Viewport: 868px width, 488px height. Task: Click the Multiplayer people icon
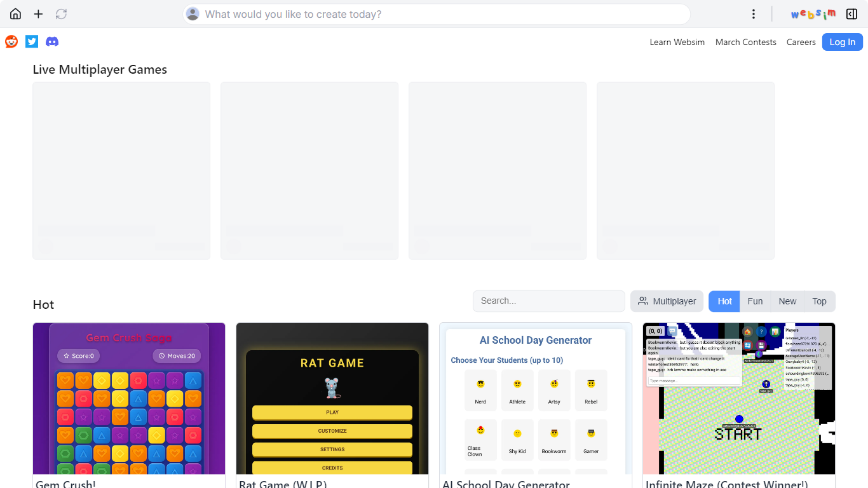[x=643, y=301]
